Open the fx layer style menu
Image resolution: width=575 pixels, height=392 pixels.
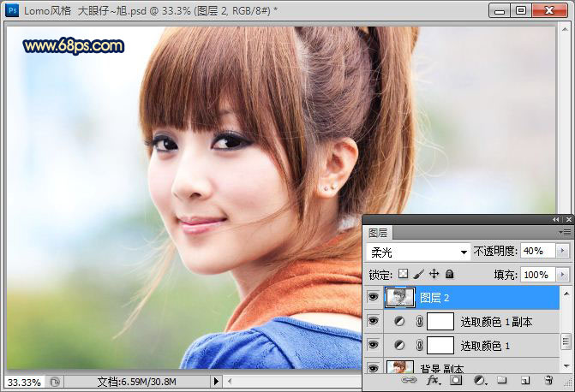434,380
